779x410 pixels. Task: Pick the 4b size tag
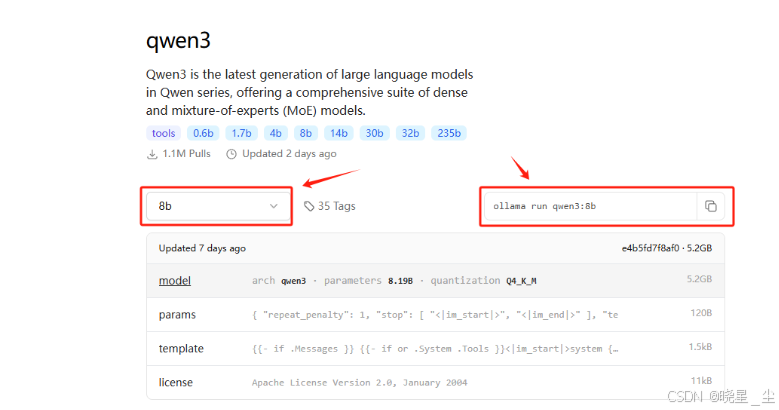point(276,133)
